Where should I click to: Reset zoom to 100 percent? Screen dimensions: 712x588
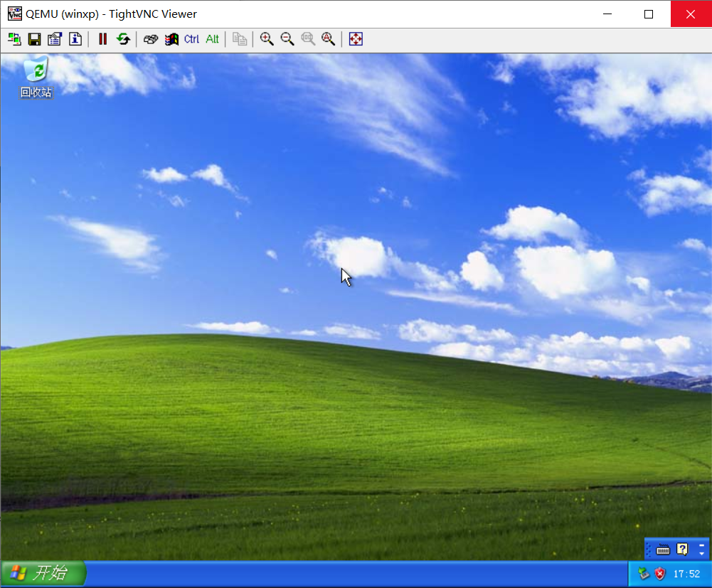pyautogui.click(x=308, y=39)
